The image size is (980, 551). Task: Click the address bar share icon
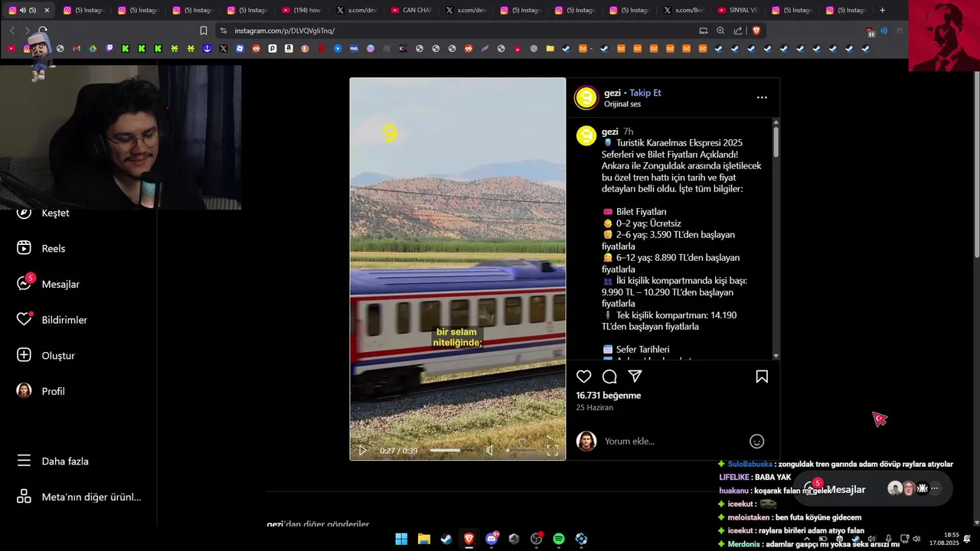(x=738, y=31)
